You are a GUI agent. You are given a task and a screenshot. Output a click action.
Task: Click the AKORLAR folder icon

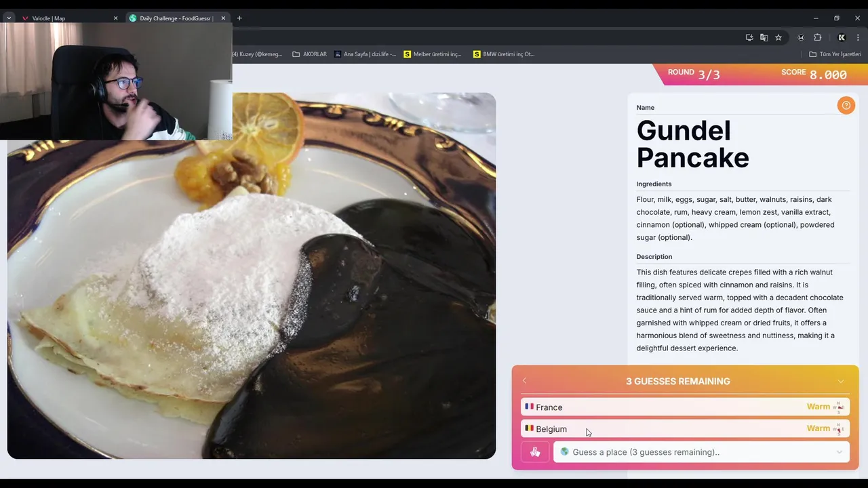[x=296, y=54]
